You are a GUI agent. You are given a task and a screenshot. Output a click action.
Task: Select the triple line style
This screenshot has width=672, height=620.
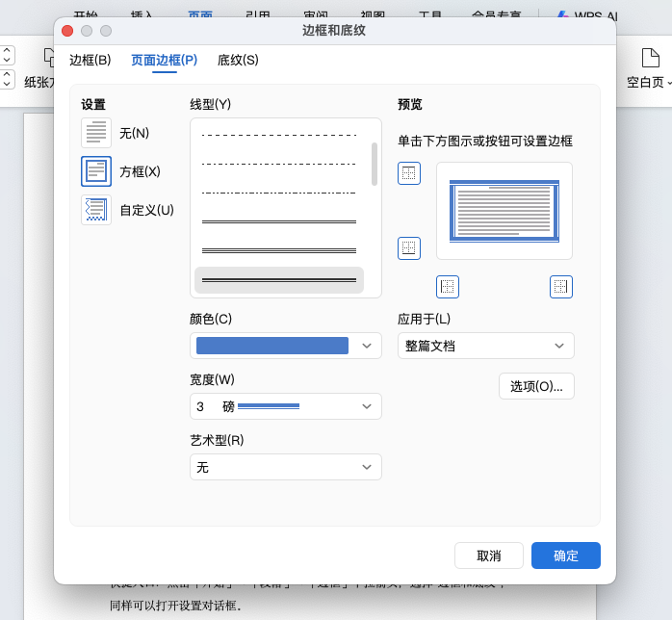coord(279,250)
